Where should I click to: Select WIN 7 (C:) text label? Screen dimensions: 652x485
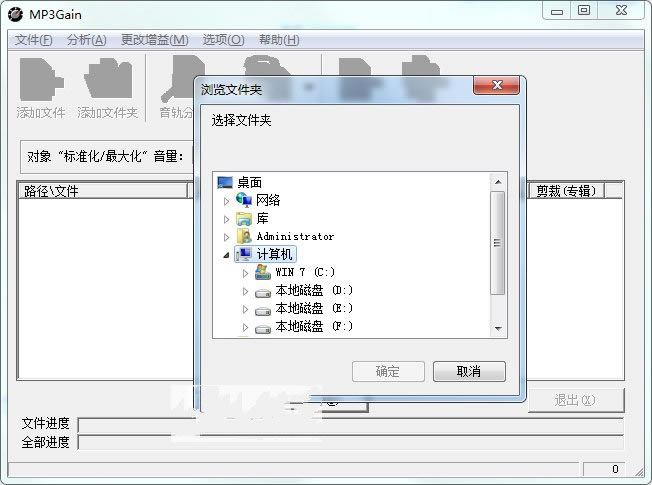tap(305, 272)
